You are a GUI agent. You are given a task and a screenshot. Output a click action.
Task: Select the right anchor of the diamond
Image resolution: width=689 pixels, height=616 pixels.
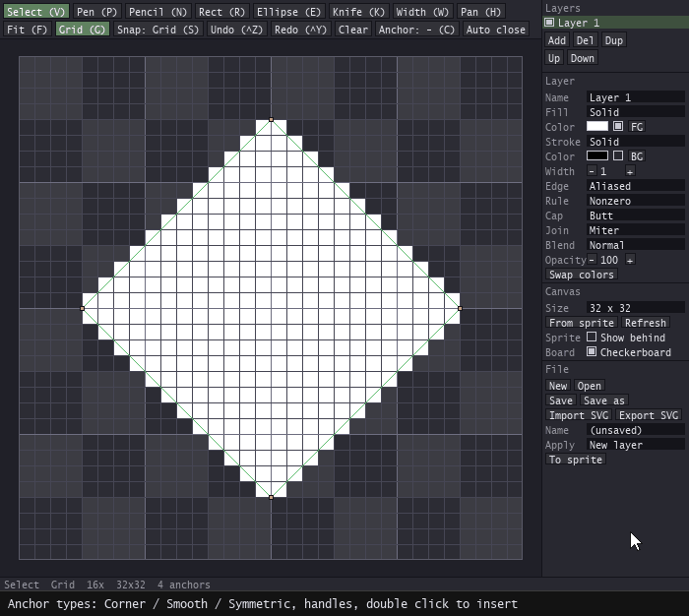point(460,308)
